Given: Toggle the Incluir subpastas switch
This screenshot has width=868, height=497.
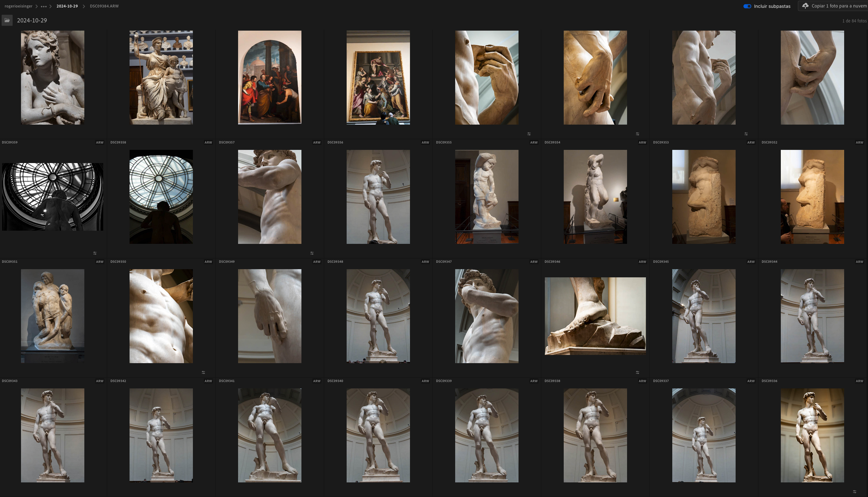Looking at the screenshot, I should 747,6.
